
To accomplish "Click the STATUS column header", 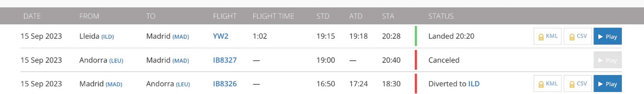I will coord(441,16).
